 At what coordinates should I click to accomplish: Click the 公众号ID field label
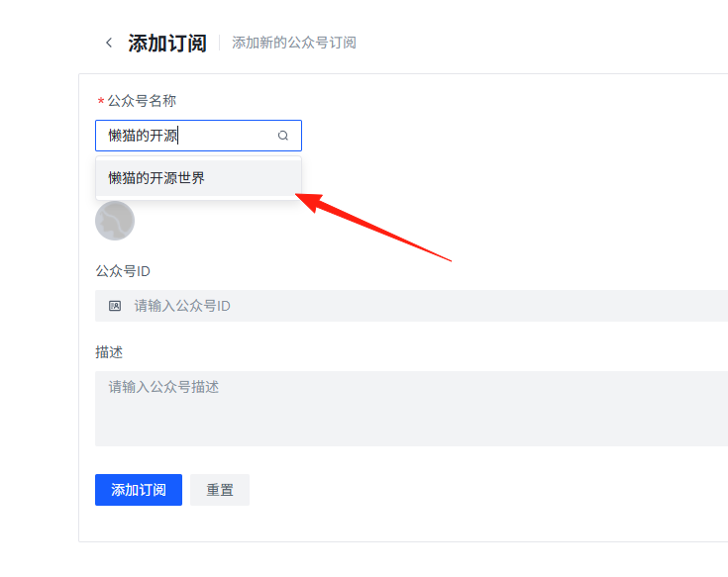(x=123, y=271)
